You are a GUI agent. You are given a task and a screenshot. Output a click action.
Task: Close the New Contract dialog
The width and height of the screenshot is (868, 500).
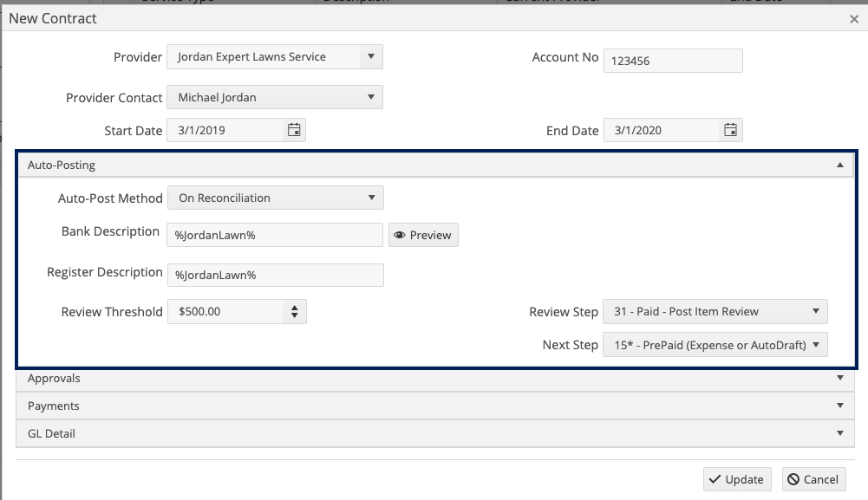pyautogui.click(x=853, y=18)
